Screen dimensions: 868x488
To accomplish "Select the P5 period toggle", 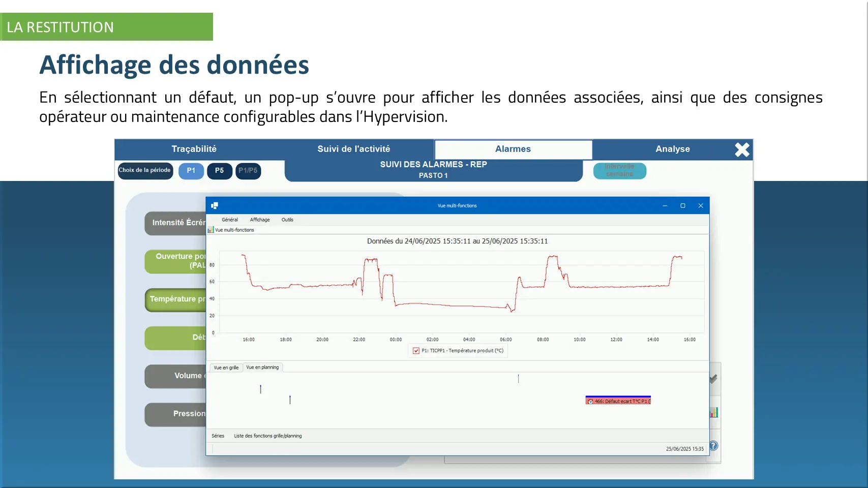I will (x=219, y=171).
